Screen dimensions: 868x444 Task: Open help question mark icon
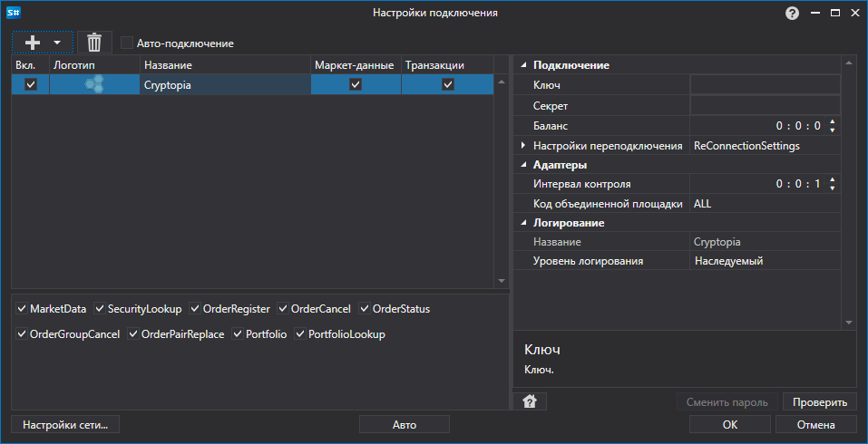tap(792, 14)
